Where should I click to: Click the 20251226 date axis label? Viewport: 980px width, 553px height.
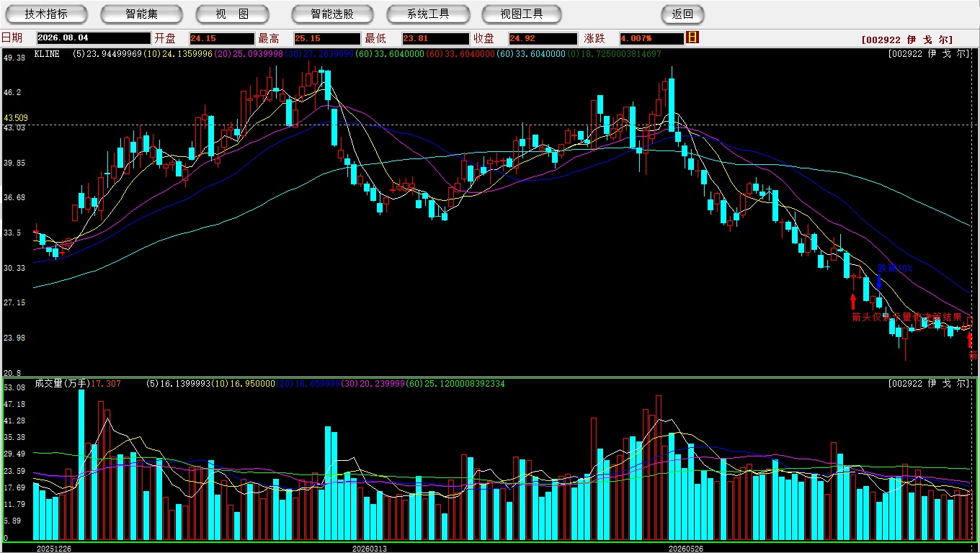pos(54,548)
